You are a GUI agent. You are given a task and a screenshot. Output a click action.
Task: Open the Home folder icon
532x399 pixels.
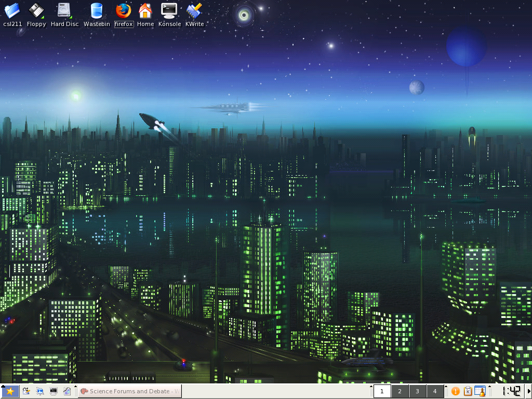145,11
